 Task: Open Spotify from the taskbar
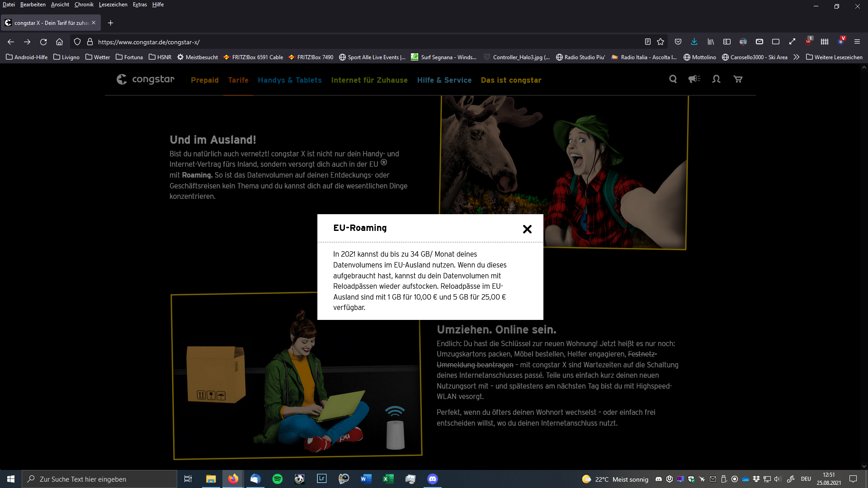tap(278, 479)
